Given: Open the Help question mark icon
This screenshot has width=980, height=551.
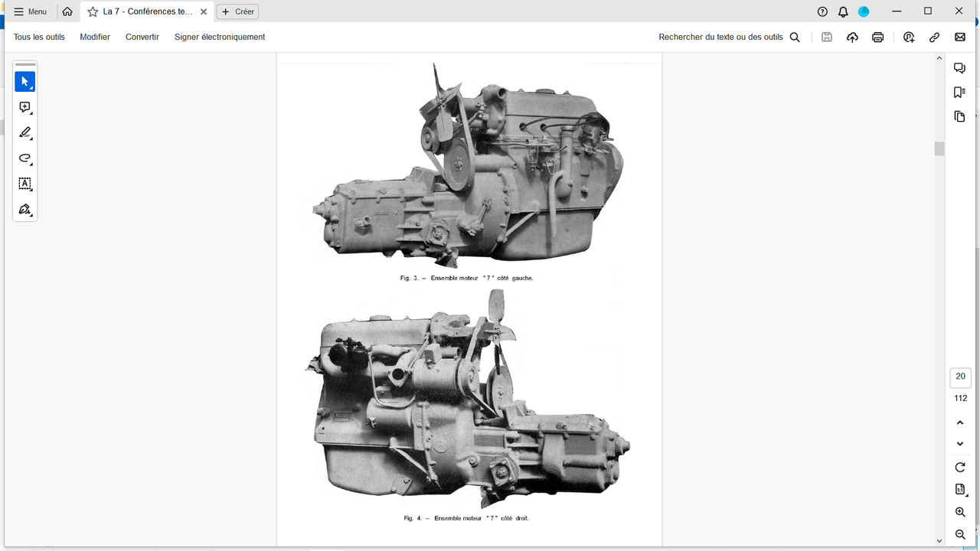Looking at the screenshot, I should [822, 11].
